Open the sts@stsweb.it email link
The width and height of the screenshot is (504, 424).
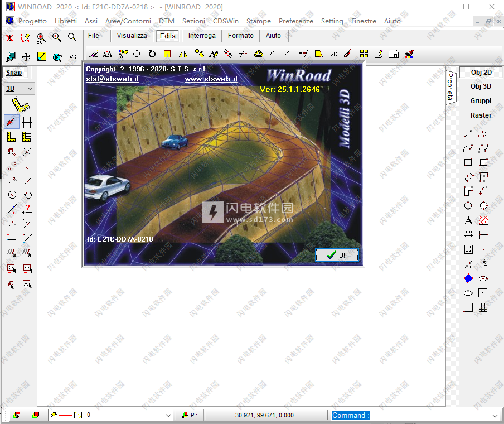112,79
